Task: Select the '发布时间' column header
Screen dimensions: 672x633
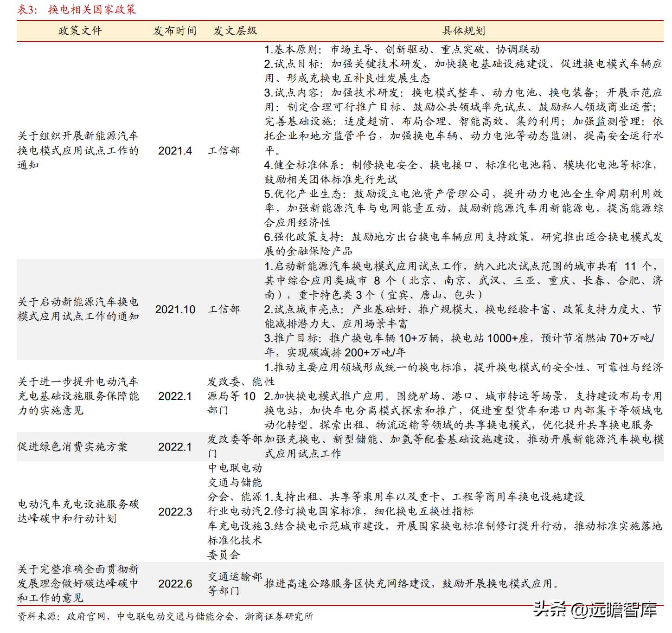Action: pyautogui.click(x=175, y=31)
